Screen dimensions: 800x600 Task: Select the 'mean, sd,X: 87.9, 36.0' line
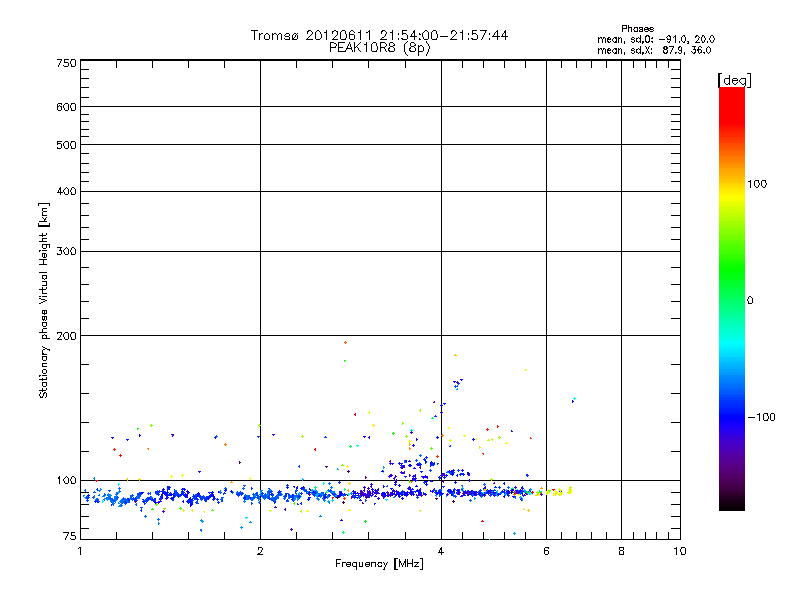[x=654, y=50]
